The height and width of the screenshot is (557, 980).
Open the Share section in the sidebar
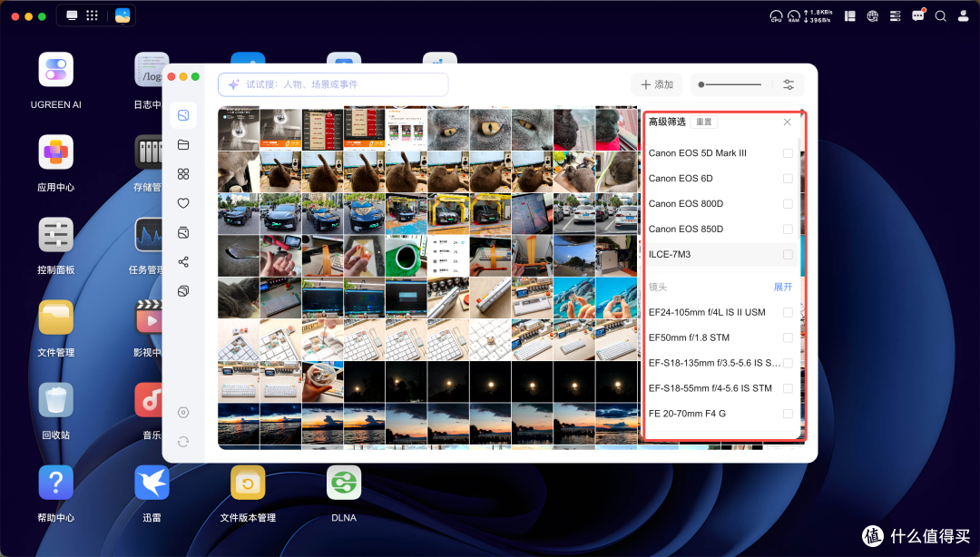tap(183, 262)
